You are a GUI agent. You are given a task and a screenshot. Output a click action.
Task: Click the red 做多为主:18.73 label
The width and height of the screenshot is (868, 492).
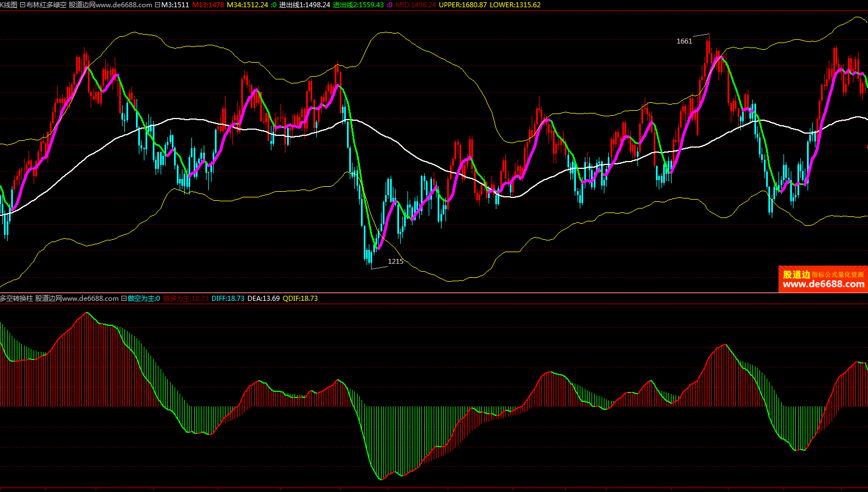coord(186,299)
